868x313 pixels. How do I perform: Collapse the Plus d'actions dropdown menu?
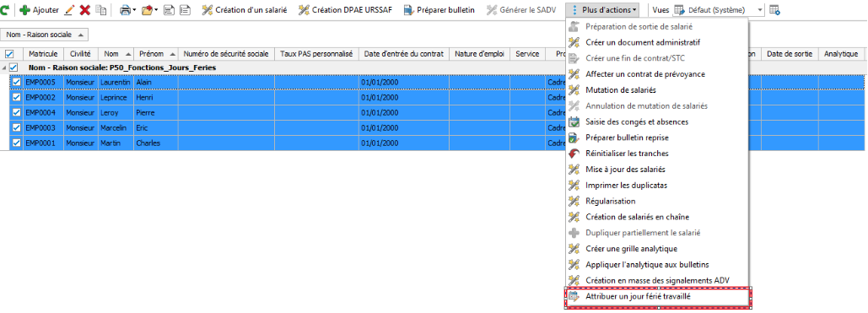(x=603, y=10)
